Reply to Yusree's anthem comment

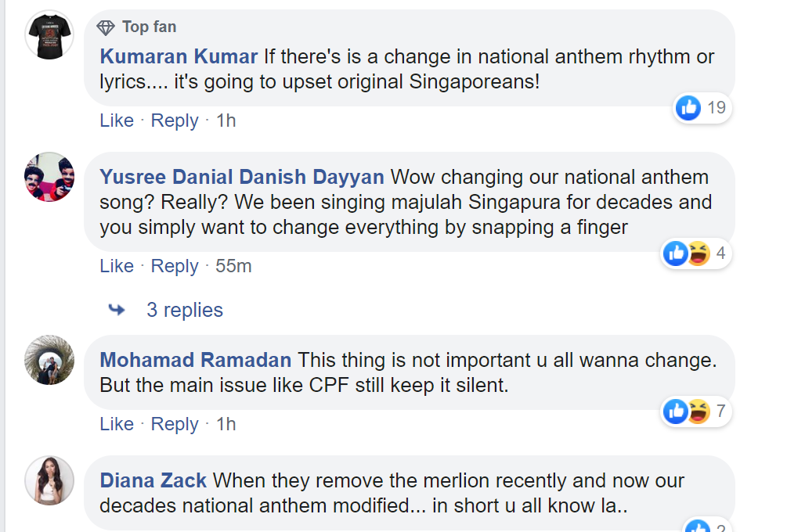click(x=175, y=266)
